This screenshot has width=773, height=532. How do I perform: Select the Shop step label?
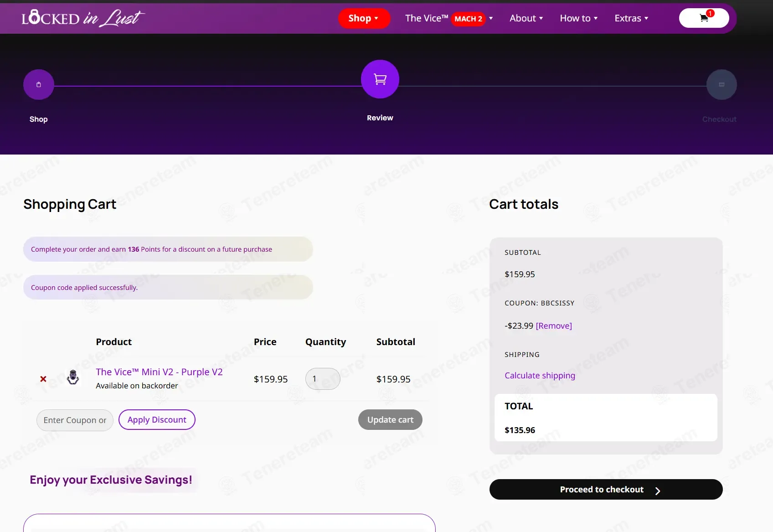(x=39, y=119)
